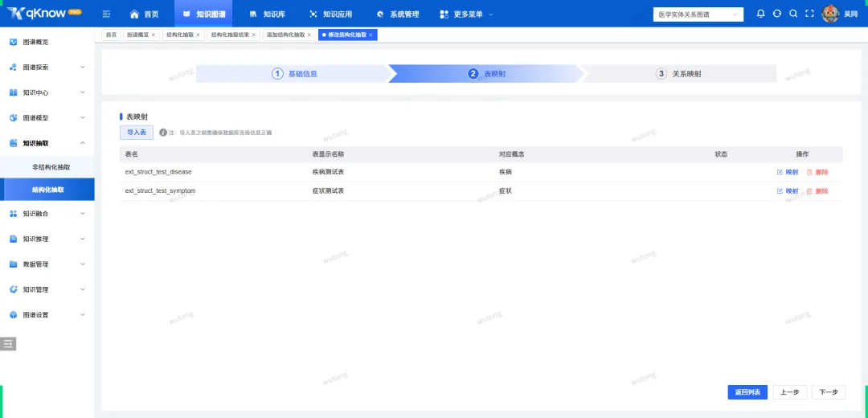This screenshot has height=418, width=868.
Task: Click 删除 for ext_struct_test_symptom row
Action: click(817, 191)
